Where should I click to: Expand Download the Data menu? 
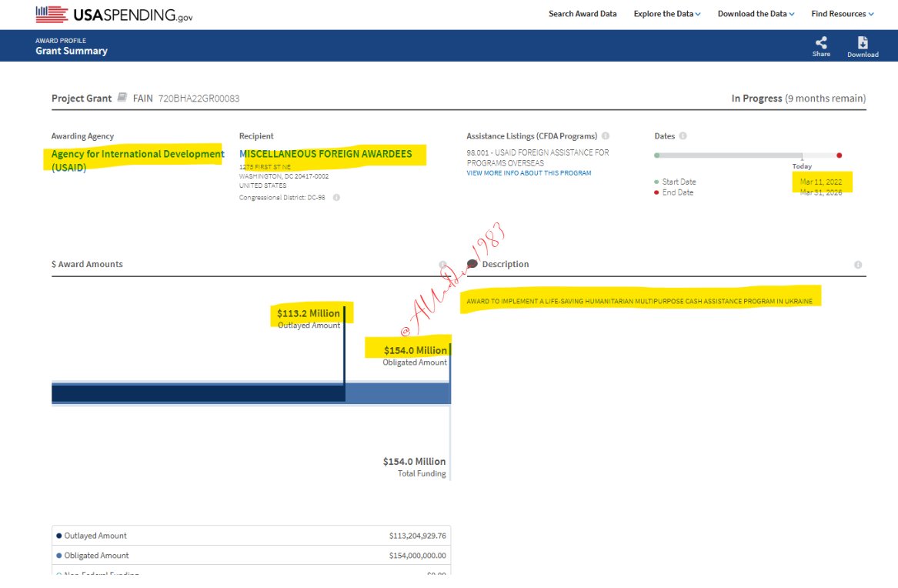click(x=756, y=14)
